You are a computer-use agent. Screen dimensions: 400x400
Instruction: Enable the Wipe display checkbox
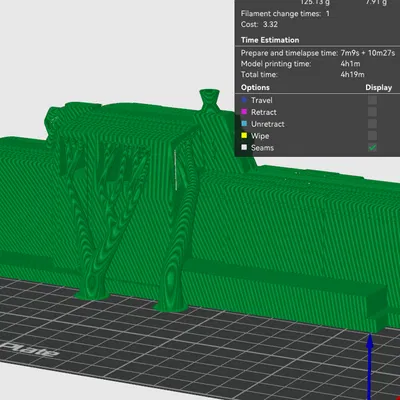click(x=372, y=135)
